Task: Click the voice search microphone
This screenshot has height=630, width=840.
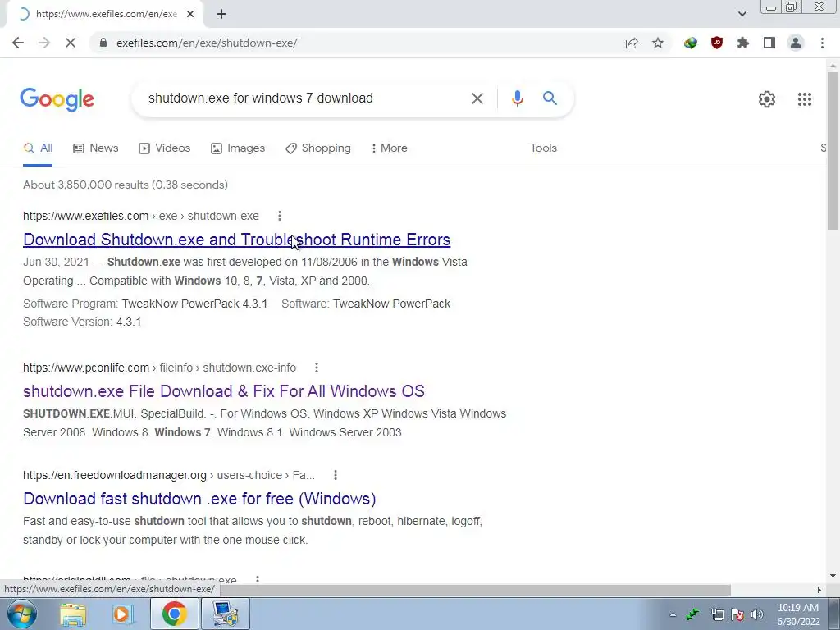Action: [x=517, y=98]
